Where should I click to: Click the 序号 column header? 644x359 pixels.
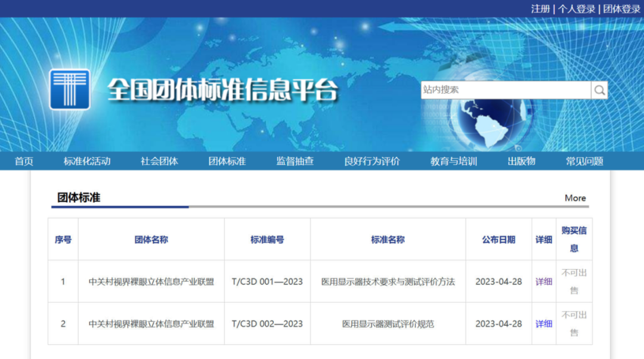63,240
